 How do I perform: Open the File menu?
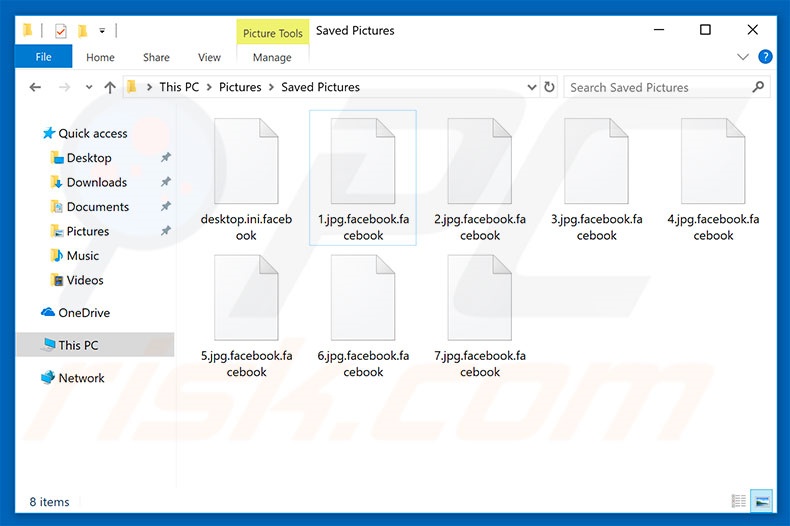(x=44, y=57)
